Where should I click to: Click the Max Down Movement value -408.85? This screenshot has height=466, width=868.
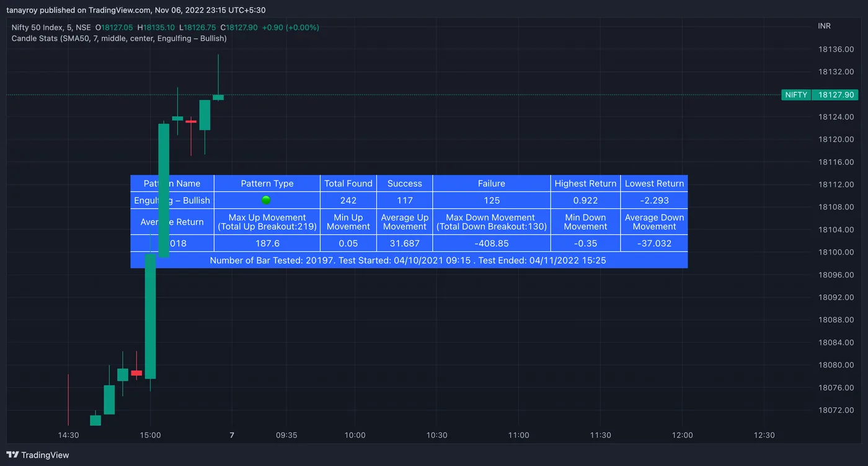(x=492, y=244)
